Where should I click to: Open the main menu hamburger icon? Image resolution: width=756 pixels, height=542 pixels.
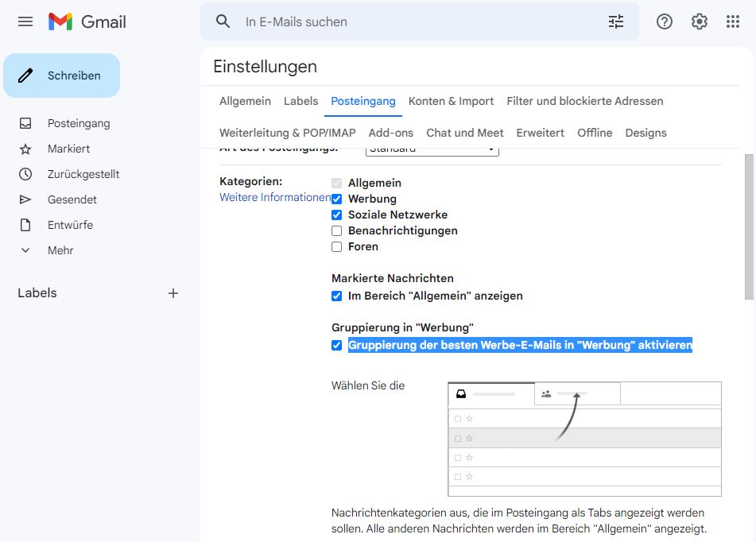25,21
